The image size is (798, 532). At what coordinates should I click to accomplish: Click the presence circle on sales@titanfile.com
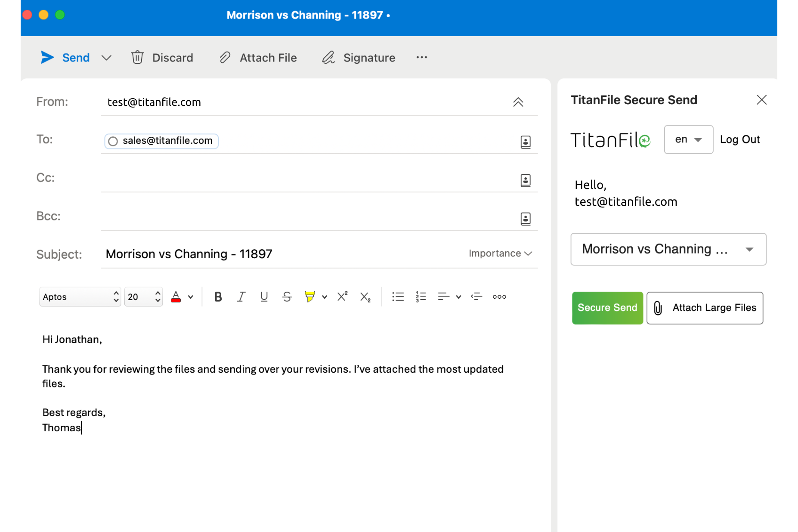click(113, 141)
